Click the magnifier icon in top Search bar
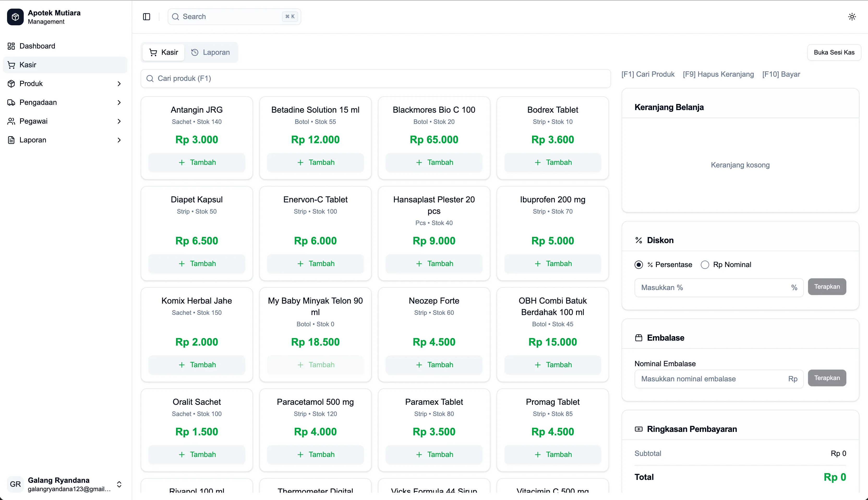The image size is (868, 500). point(176,17)
